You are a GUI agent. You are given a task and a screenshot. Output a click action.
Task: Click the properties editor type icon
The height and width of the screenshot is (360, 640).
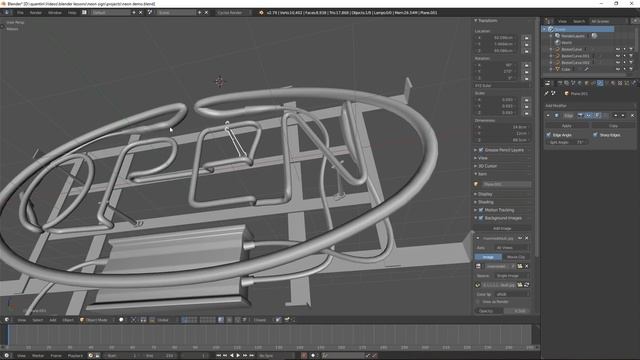548,83
